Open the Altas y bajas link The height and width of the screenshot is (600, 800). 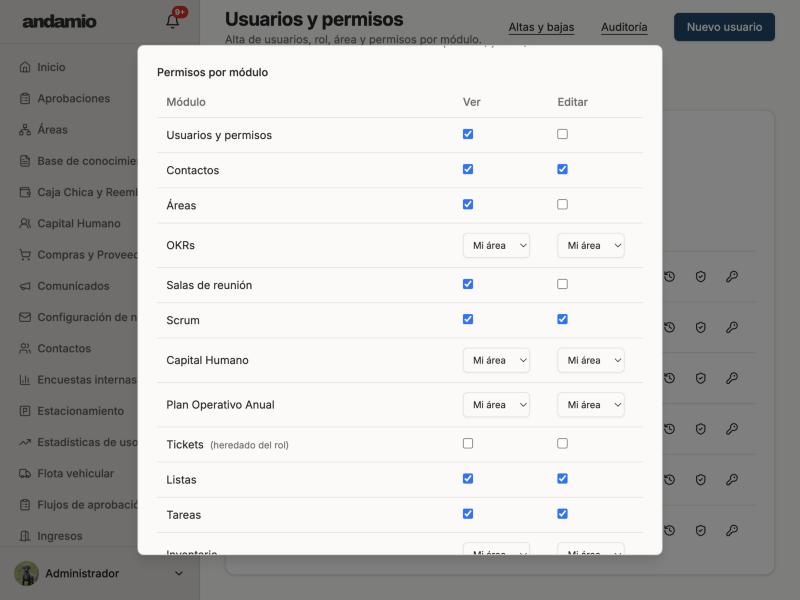(x=541, y=27)
